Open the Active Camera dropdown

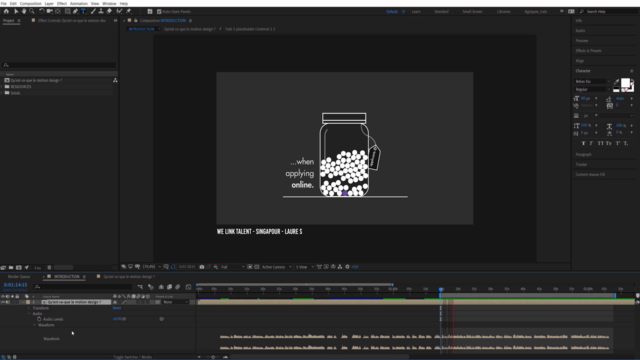pyautogui.click(x=277, y=267)
